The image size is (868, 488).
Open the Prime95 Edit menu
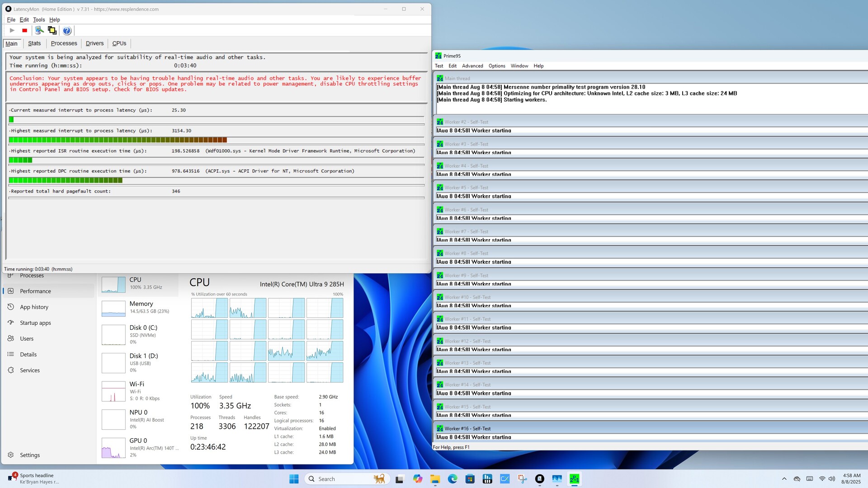(x=453, y=66)
